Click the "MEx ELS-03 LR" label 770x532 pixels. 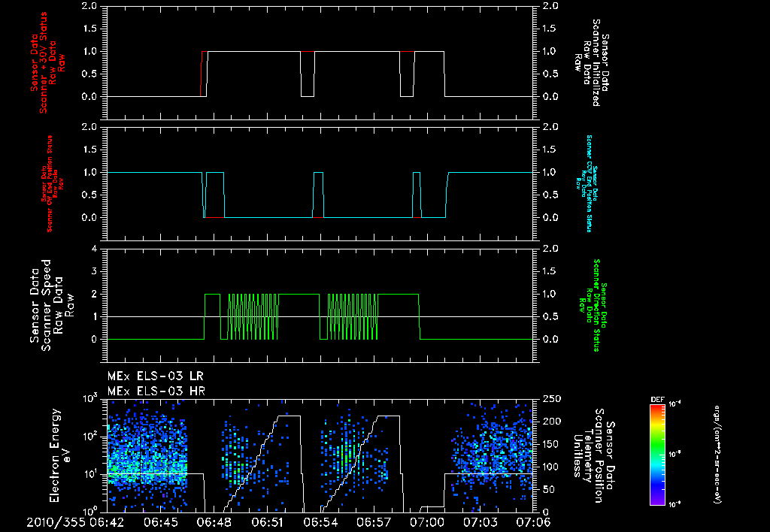tap(155, 376)
